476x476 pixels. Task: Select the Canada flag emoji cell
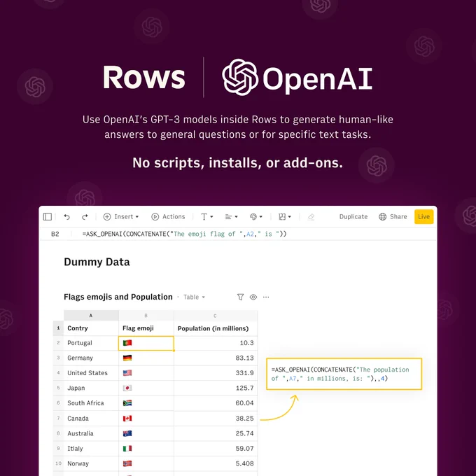(x=146, y=419)
